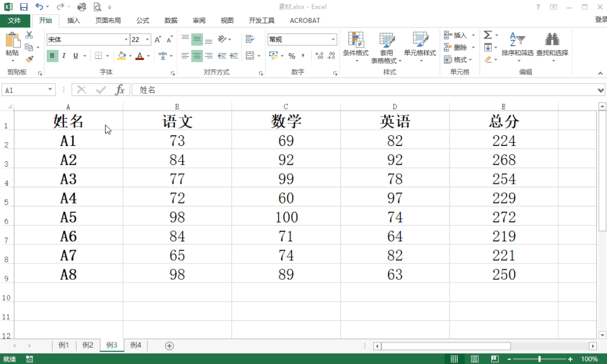This screenshot has height=364, width=607.
Task: Open Find and Select (查找和选择) binoculars
Action: (x=552, y=47)
